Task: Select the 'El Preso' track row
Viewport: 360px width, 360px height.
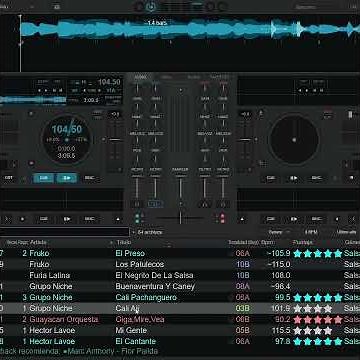Action: pos(180,253)
